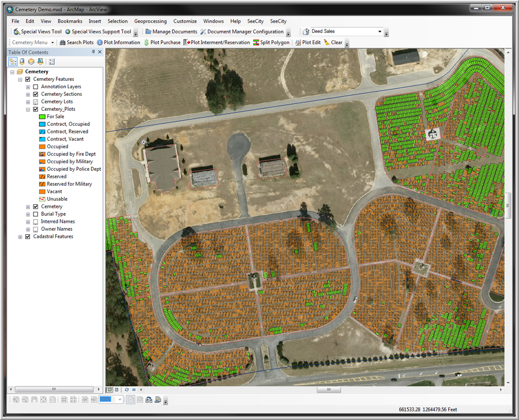This screenshot has height=420, width=519.
Task: Open the Geoprocessing menu
Action: tap(151, 21)
